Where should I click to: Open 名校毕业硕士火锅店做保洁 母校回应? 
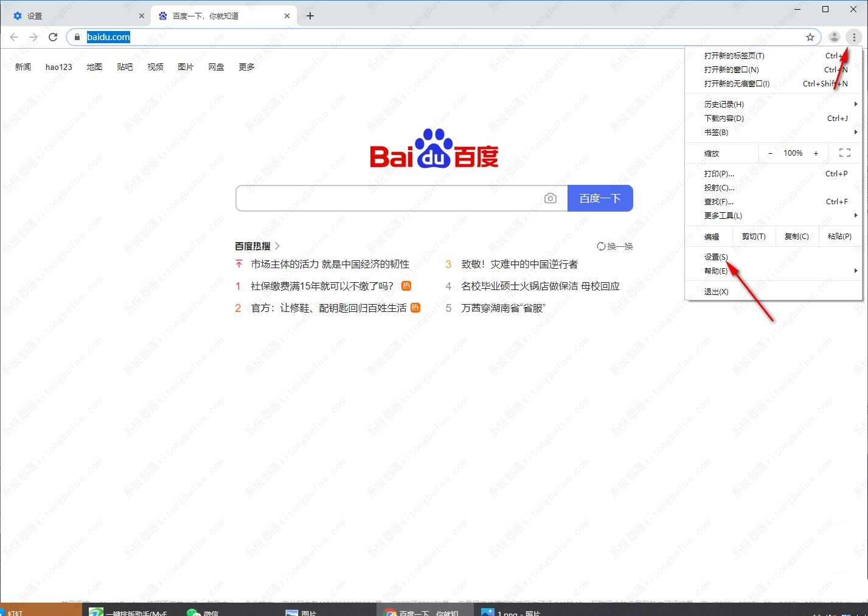540,286
